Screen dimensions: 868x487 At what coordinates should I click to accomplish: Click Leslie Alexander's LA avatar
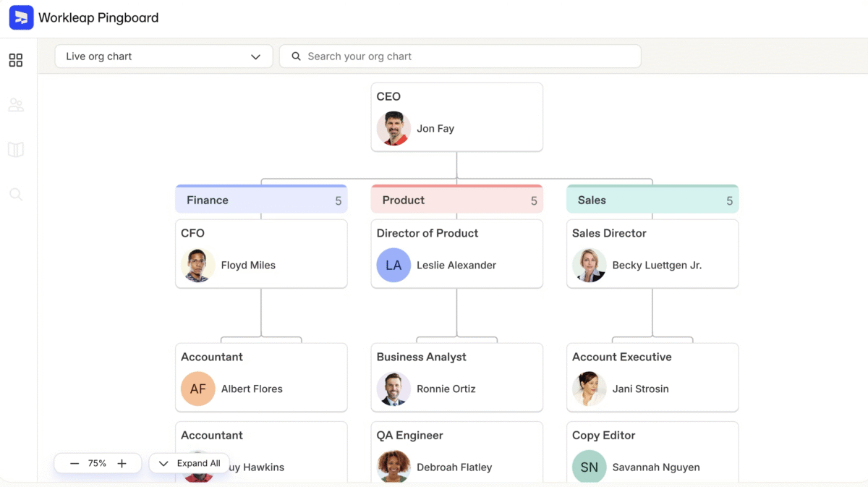[393, 266]
